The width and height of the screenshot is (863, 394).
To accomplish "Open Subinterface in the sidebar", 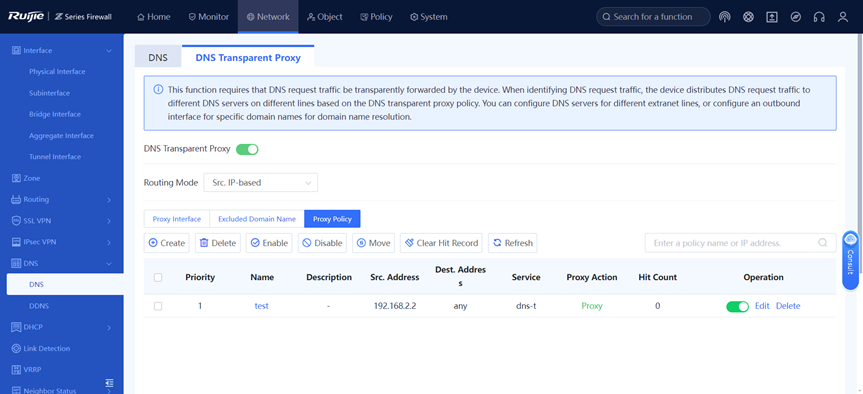I will pos(50,93).
